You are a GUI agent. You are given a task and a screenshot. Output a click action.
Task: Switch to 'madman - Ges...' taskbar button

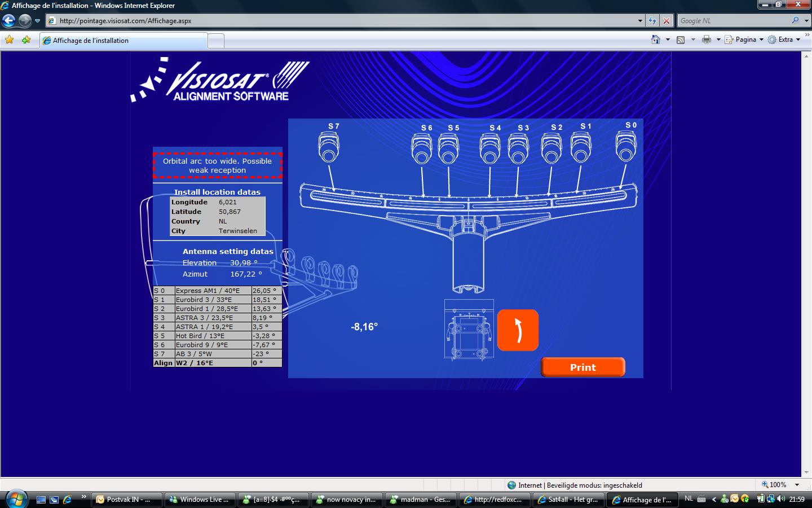pos(420,500)
